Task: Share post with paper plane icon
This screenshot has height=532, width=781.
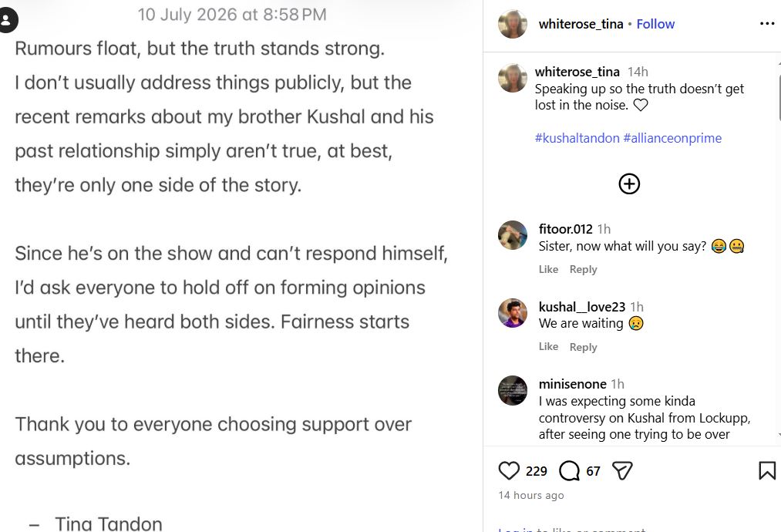Action: point(622,471)
